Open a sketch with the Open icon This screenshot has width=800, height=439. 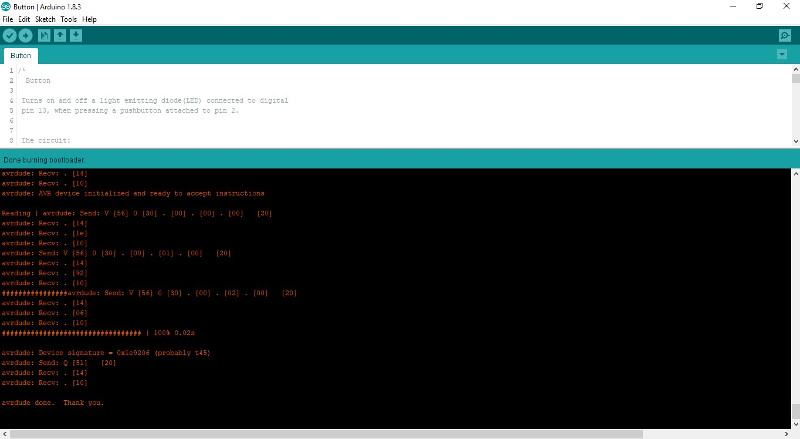point(60,35)
